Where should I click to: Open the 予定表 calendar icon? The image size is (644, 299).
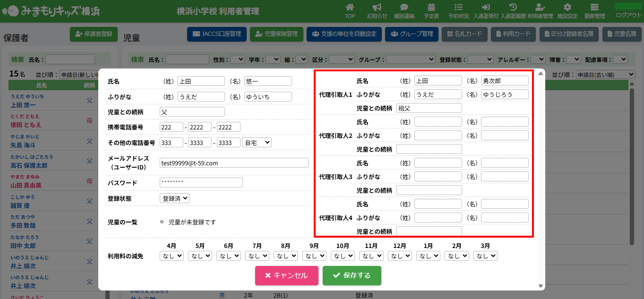tap(431, 8)
